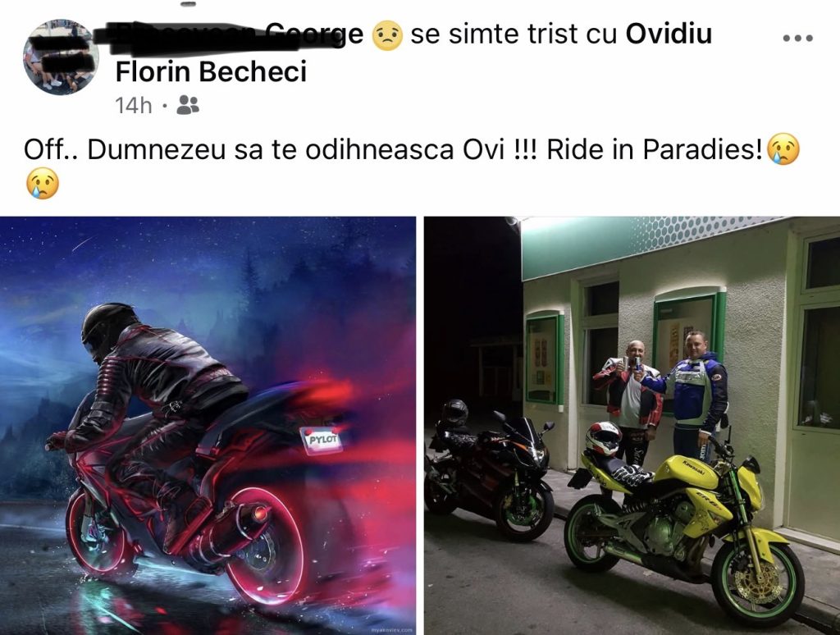Open the gas station motorcycles photo
840x635 pixels.
point(632,426)
